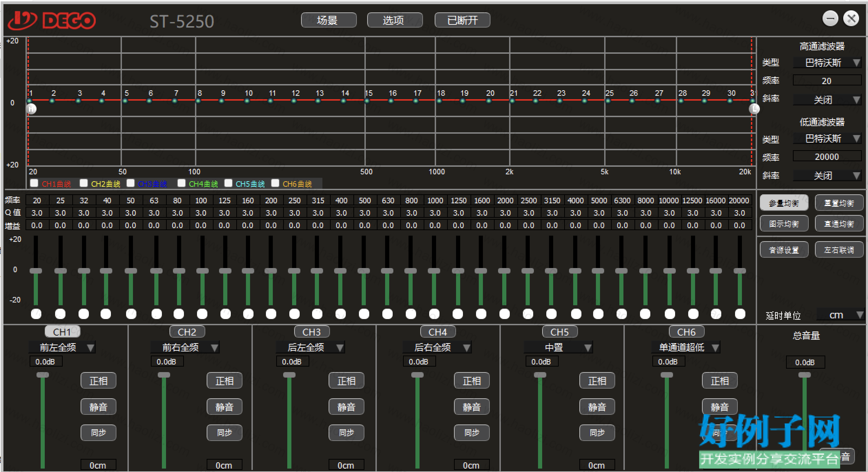
Task: Click the round button under the 10000 Hz slider
Action: [670, 314]
